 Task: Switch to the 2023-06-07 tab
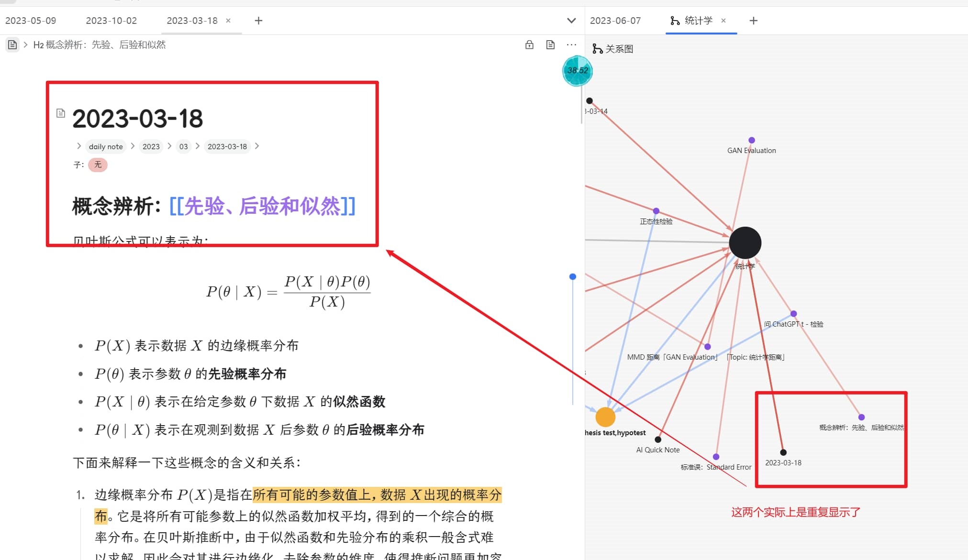coord(615,21)
